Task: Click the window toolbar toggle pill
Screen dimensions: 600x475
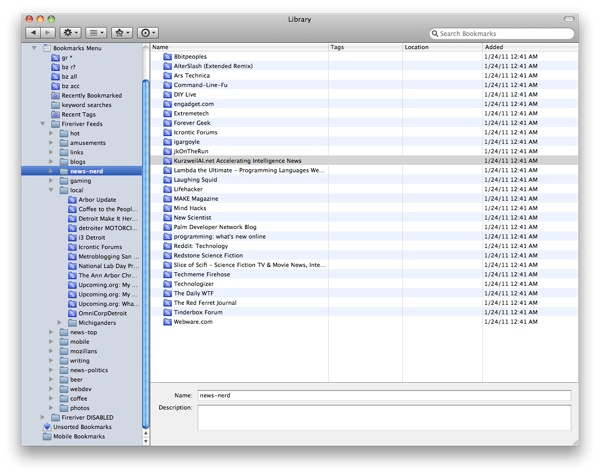Action: (569, 19)
